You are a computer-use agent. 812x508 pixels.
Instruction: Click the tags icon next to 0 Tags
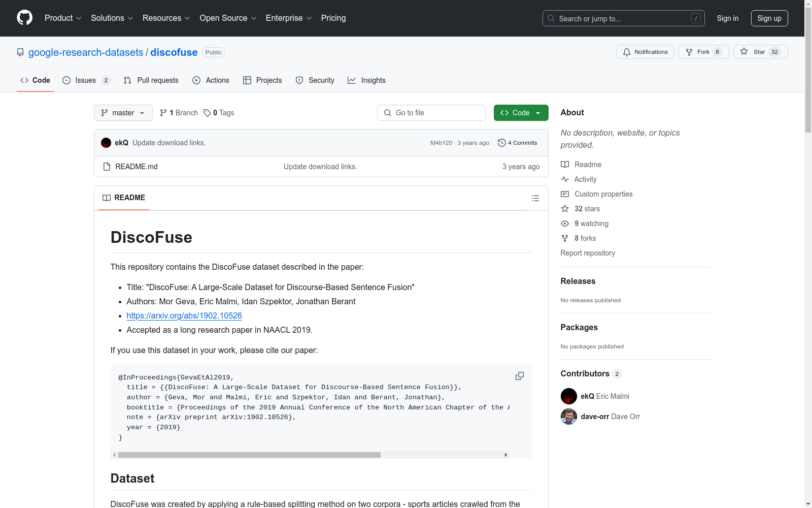[207, 113]
